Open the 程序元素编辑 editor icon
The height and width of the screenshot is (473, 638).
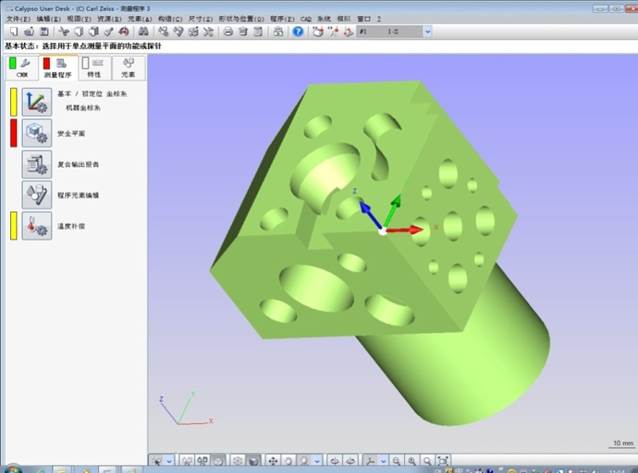click(37, 194)
